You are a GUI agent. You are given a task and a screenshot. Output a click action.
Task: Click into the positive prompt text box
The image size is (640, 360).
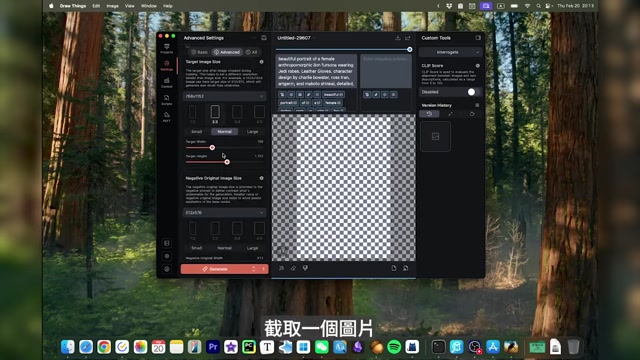316,71
